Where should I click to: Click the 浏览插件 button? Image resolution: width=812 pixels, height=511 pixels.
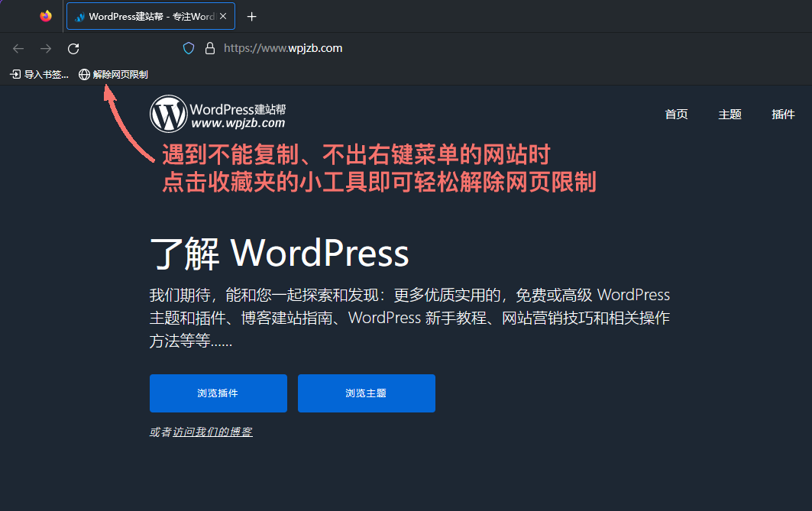pos(218,393)
